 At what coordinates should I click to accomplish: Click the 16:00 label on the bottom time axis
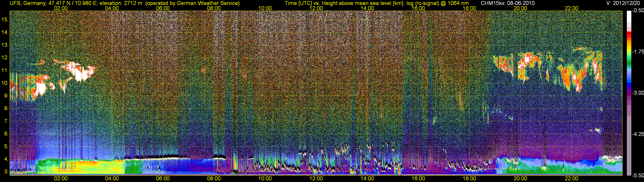(418, 179)
